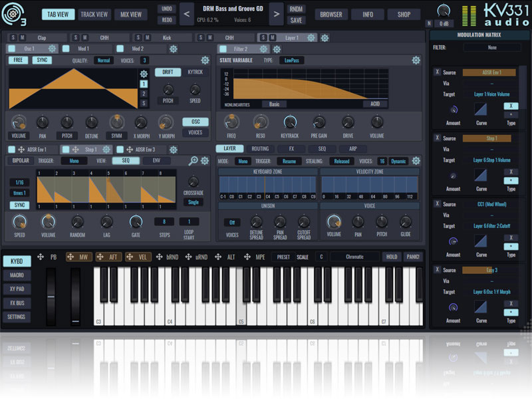Open the voice mode settings gear

coord(416,161)
